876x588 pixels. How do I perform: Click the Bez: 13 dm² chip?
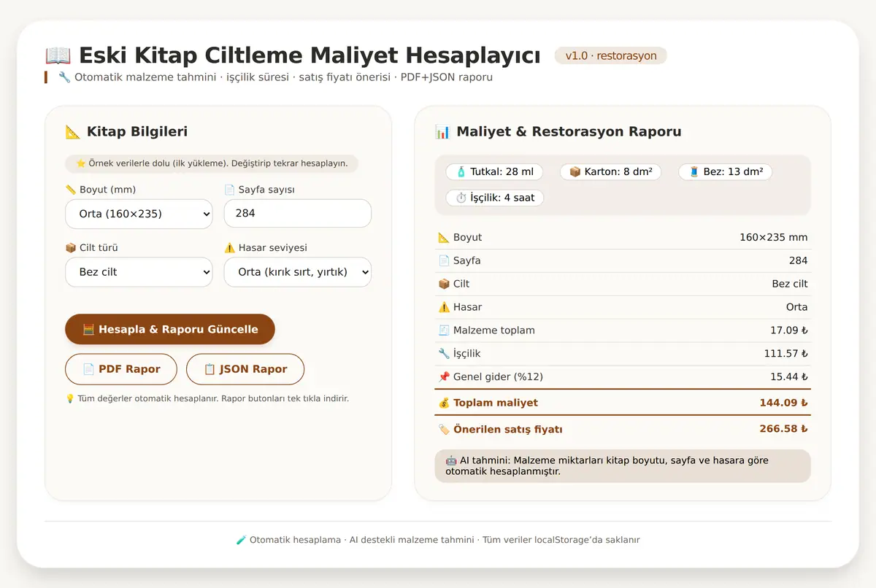pyautogui.click(x=726, y=172)
